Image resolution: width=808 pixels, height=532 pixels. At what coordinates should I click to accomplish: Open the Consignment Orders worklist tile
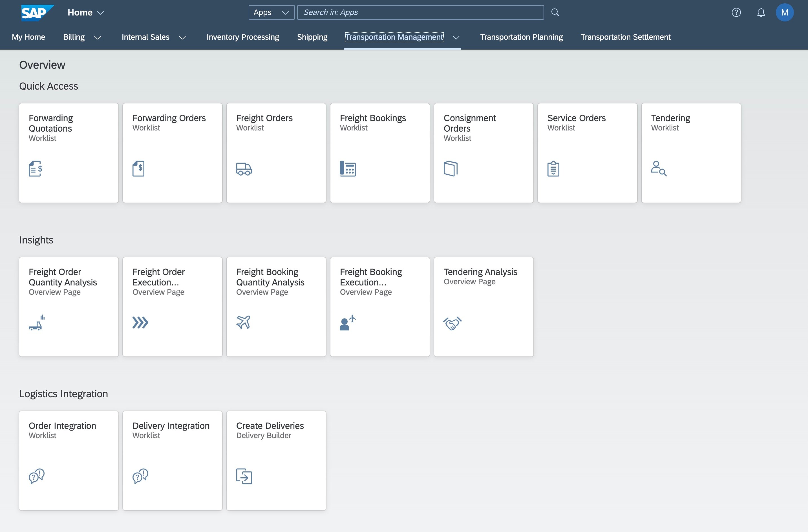pos(484,153)
